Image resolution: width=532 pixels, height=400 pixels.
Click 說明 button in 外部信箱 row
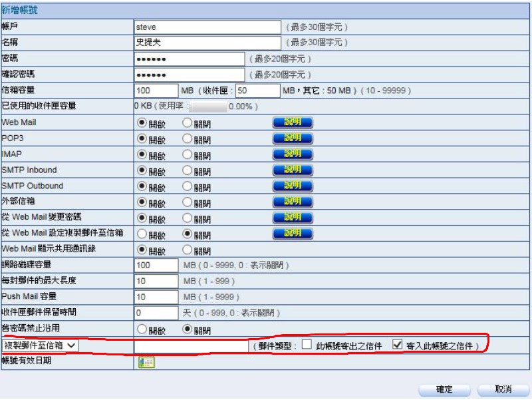pyautogui.click(x=293, y=202)
